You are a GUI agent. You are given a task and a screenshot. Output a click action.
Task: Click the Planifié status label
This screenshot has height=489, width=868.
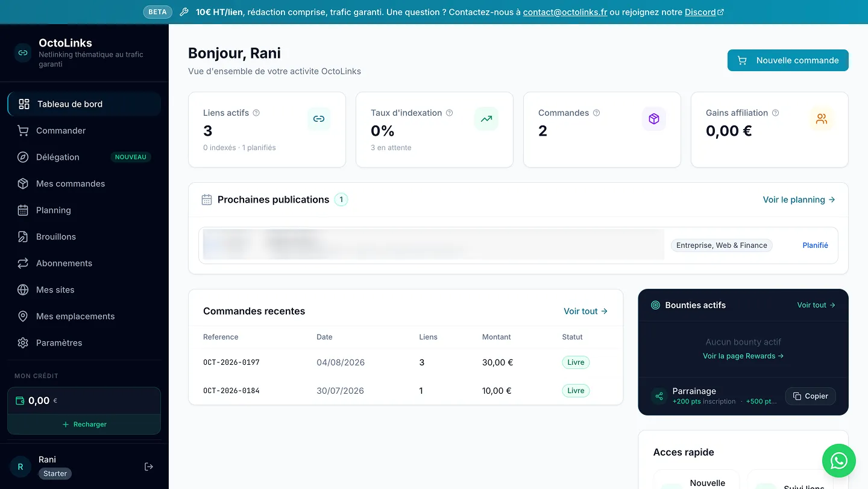point(815,245)
